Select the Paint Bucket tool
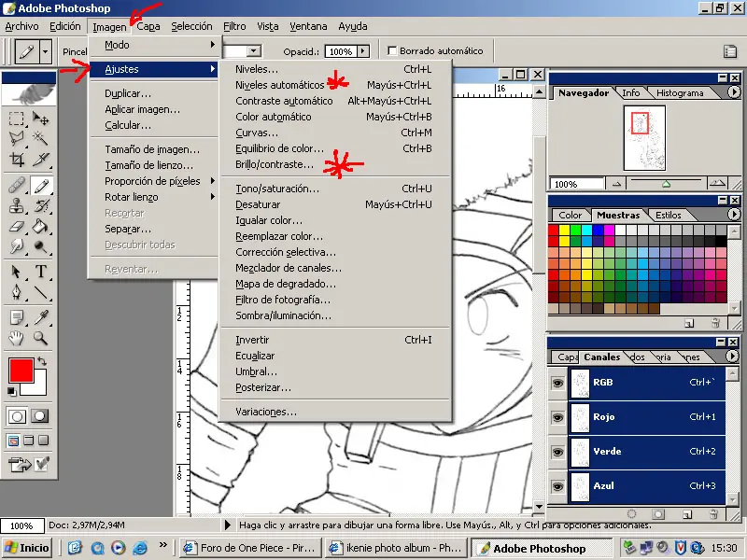Screen dimensions: 747x560 41,226
